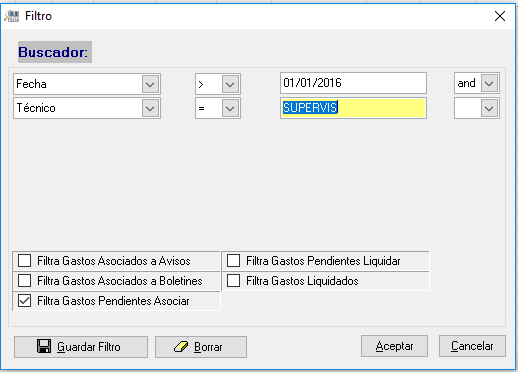Open the Técnico field dropdown

[150, 108]
